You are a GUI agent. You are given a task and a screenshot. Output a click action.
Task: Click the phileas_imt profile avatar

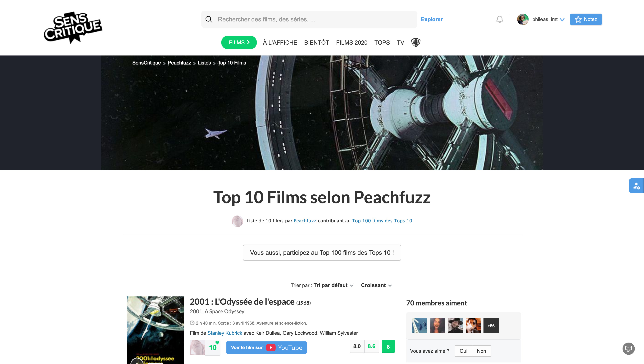pyautogui.click(x=523, y=19)
